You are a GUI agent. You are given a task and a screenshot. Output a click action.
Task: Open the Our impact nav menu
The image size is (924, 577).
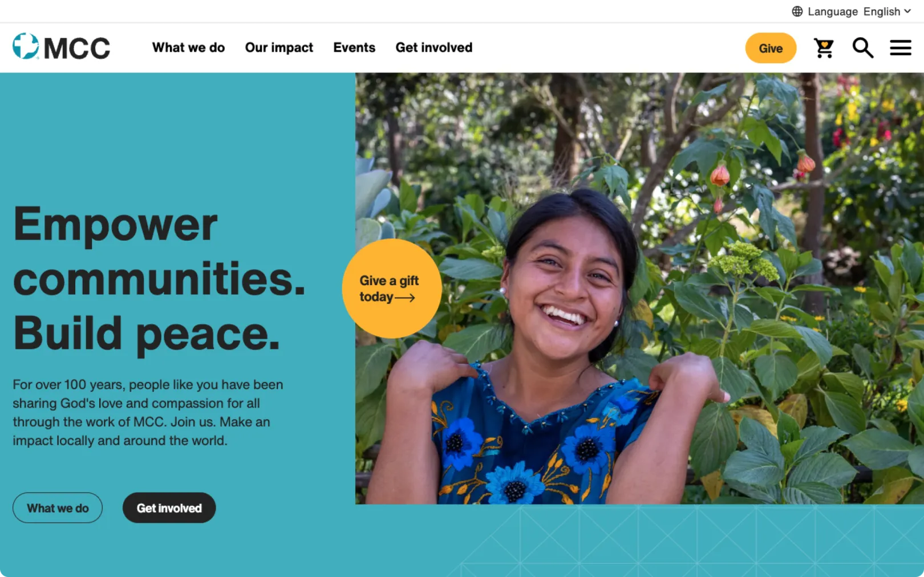point(279,47)
